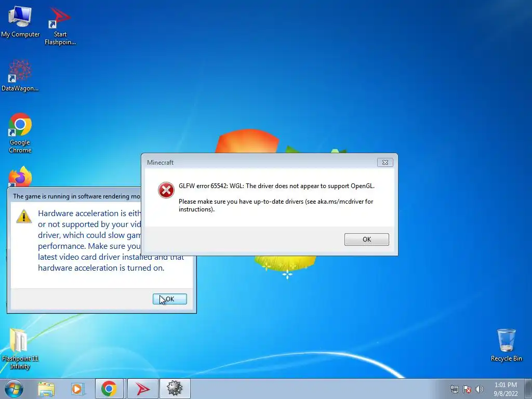Click the yellow warning icon in rendering dialog
Screen dimensions: 532x399
coord(24,216)
